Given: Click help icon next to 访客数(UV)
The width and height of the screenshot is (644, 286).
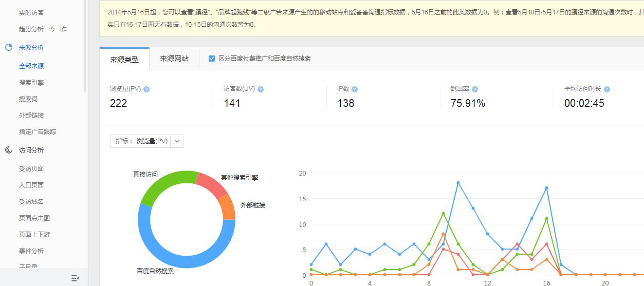Looking at the screenshot, I should (x=261, y=89).
